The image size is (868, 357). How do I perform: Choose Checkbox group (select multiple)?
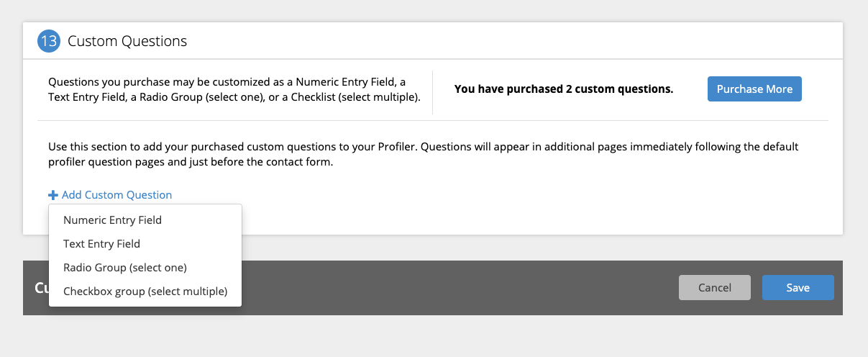pyautogui.click(x=145, y=292)
